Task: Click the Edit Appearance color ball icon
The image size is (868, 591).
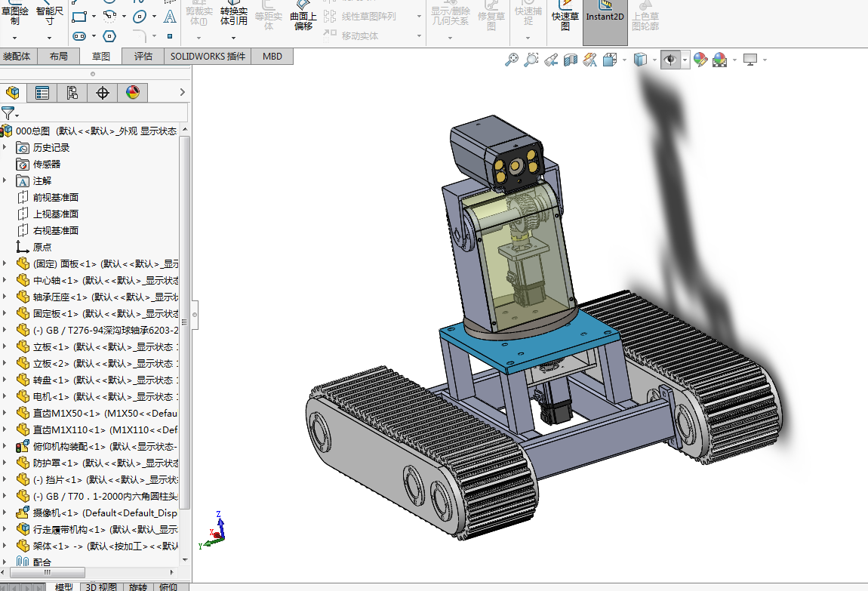Action: (x=700, y=60)
